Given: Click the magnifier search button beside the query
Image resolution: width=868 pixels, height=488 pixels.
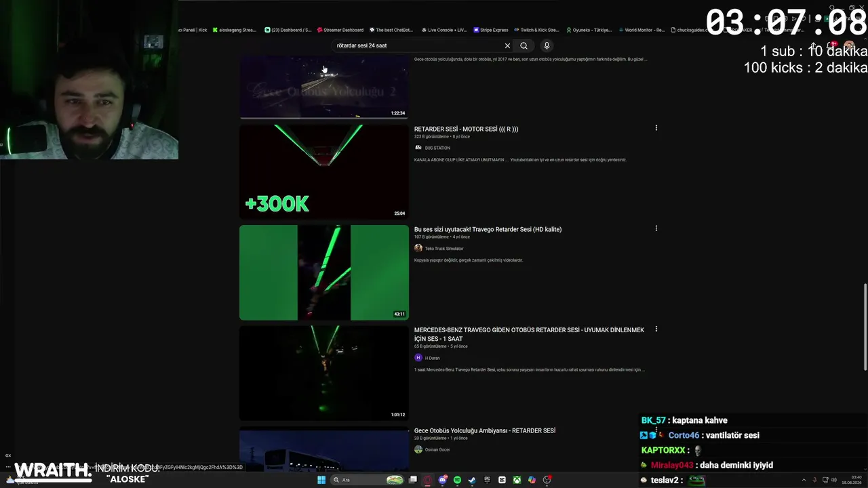Looking at the screenshot, I should pos(524,45).
